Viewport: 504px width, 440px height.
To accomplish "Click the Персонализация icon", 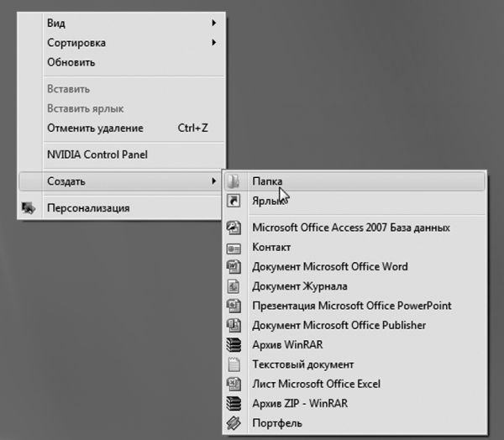I will coord(29,208).
